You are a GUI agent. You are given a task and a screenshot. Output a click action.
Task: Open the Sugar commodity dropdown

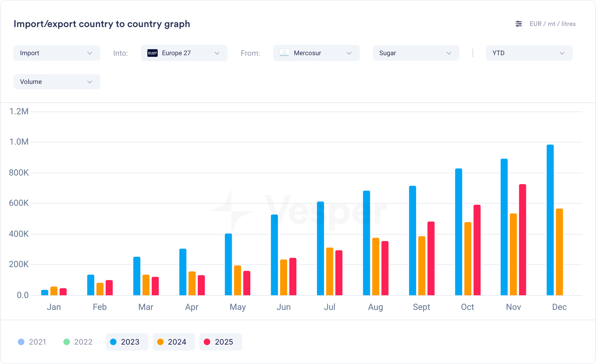click(416, 53)
